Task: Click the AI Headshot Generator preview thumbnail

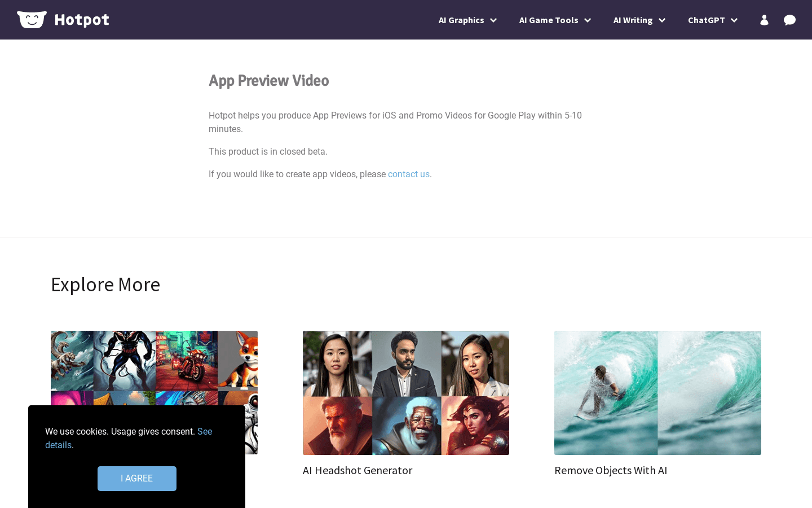Action: (x=406, y=392)
